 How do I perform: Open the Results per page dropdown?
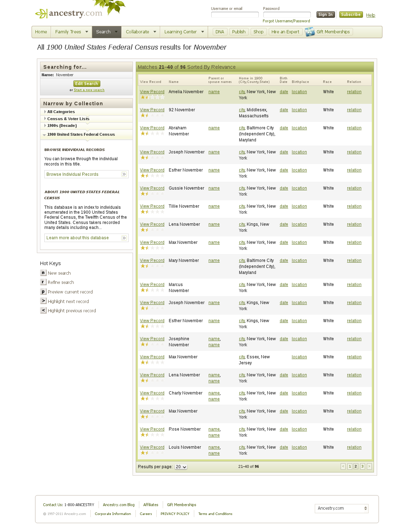(x=181, y=467)
